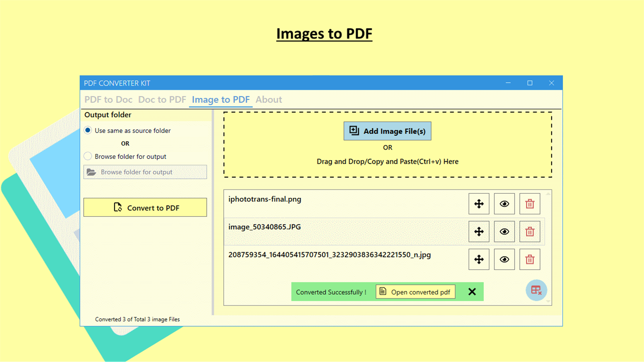Click document icon on Open converted pdf button
Viewport: 644px width, 362px height.
(x=383, y=291)
